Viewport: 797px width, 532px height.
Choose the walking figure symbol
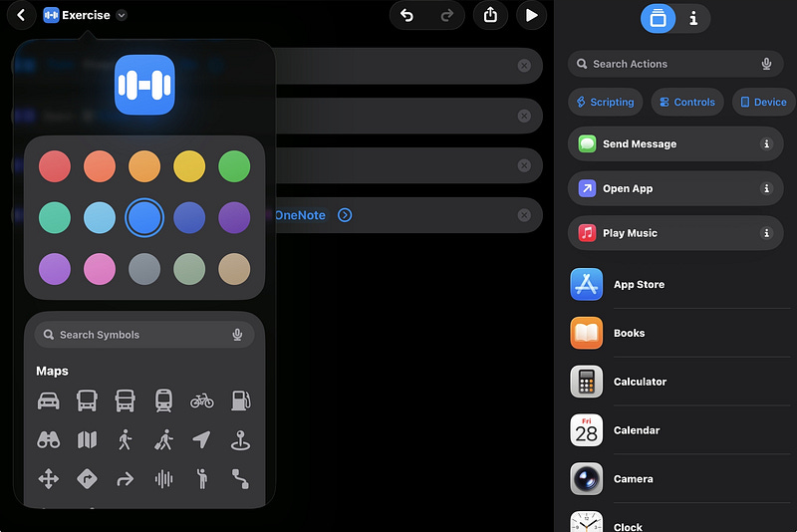coord(126,439)
